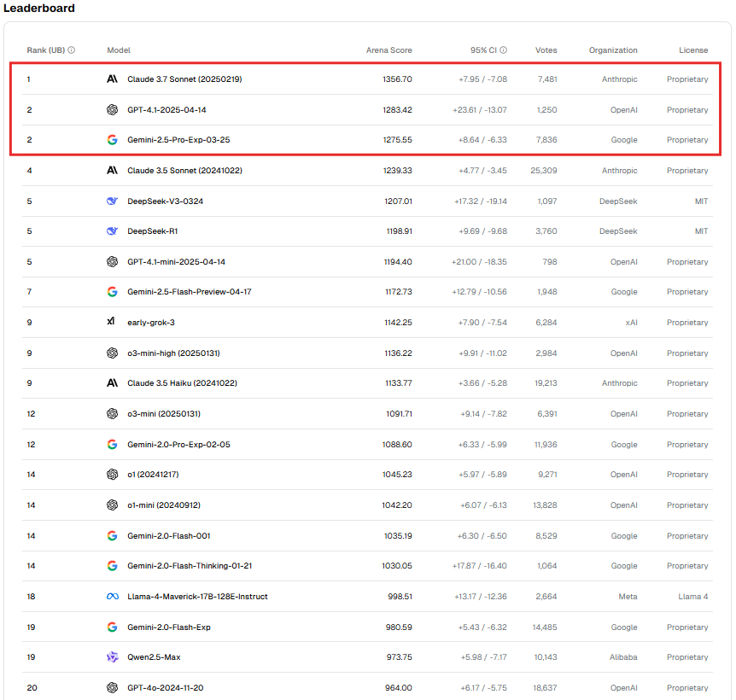This screenshot has height=700, width=736.
Task: Open the Llama-4-Maverick-17B-128E-Instruct model name
Action: pyautogui.click(x=197, y=597)
